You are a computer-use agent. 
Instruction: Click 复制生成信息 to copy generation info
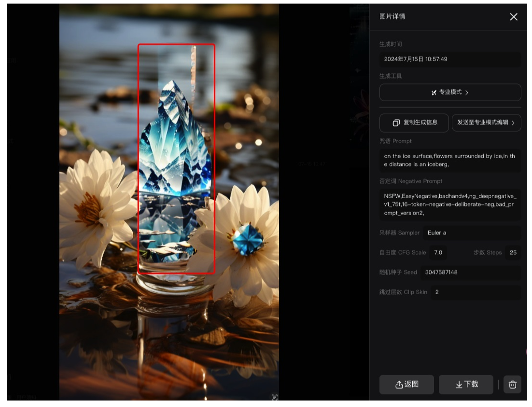414,122
